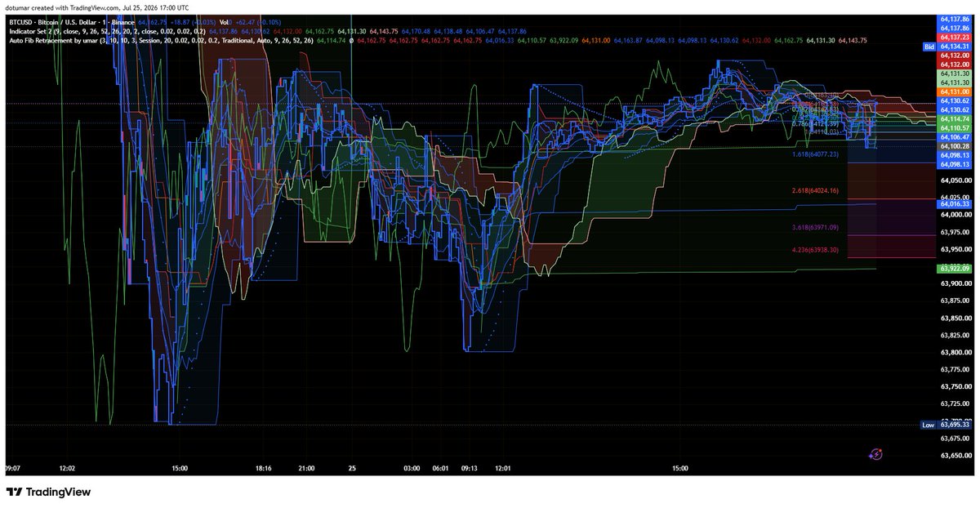980x508 pixels.
Task: Click the gray 64,100.28 price axis tag
Action: [955, 145]
